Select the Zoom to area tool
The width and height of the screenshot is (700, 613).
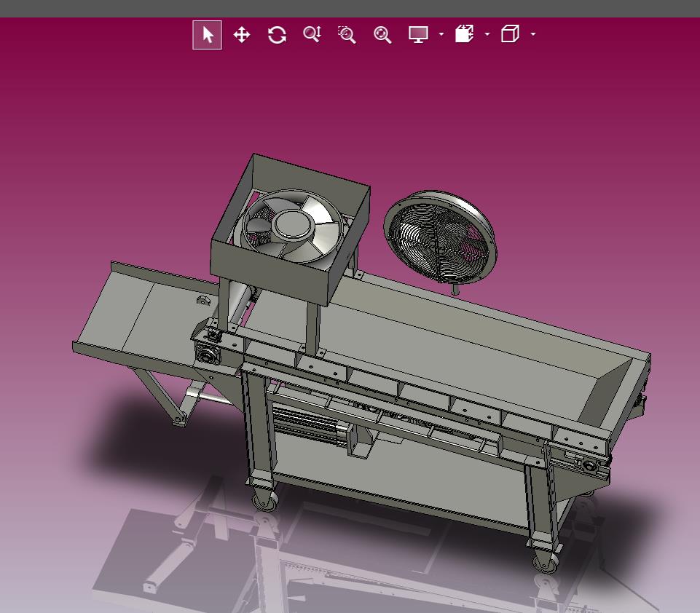(347, 34)
